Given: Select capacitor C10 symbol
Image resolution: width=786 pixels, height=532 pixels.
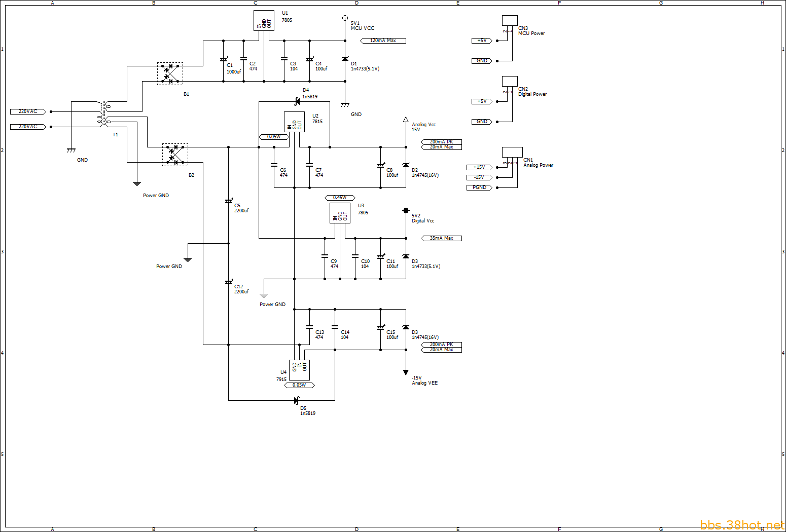Looking at the screenshot, I should (355, 256).
